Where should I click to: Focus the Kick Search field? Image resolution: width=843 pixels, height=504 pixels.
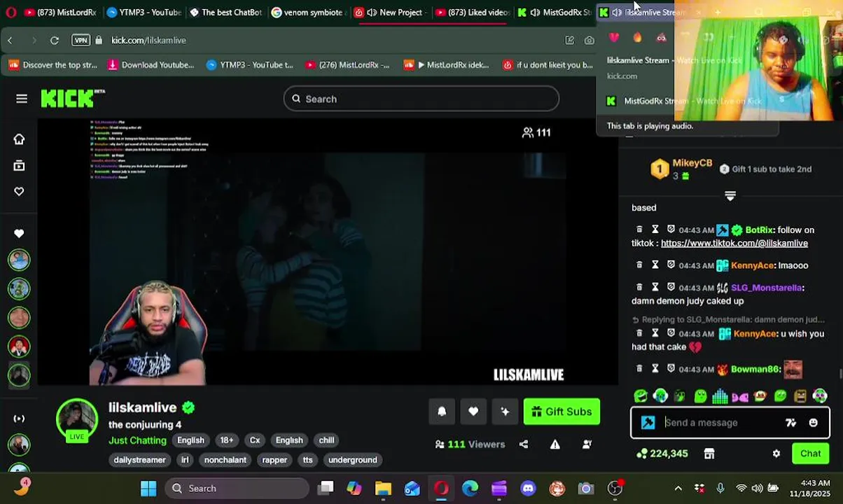tap(421, 99)
